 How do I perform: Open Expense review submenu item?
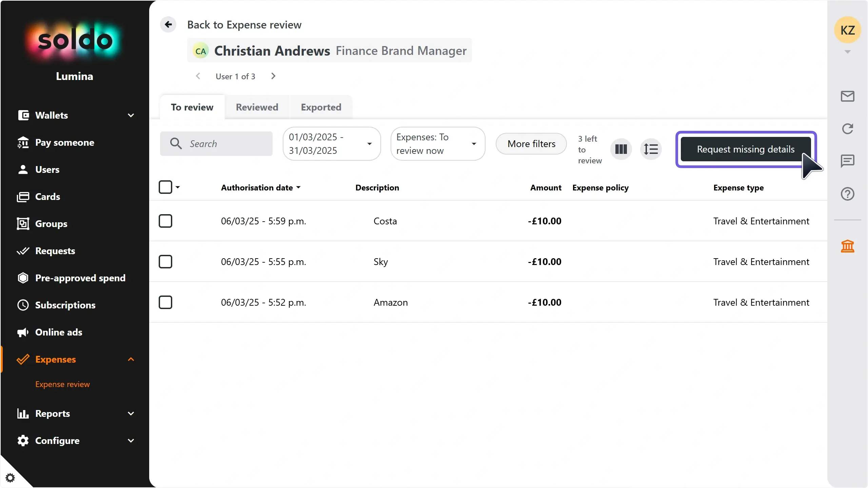[63, 384]
